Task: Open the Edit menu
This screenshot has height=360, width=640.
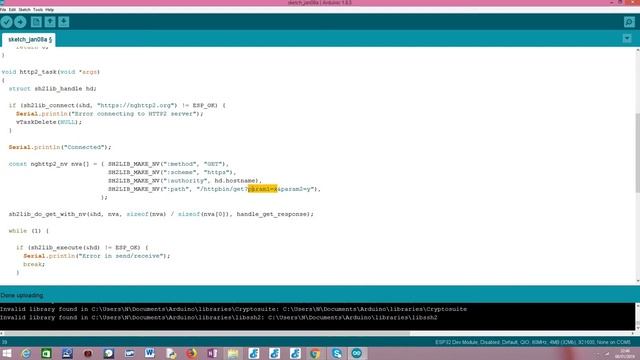Action: pos(12,9)
